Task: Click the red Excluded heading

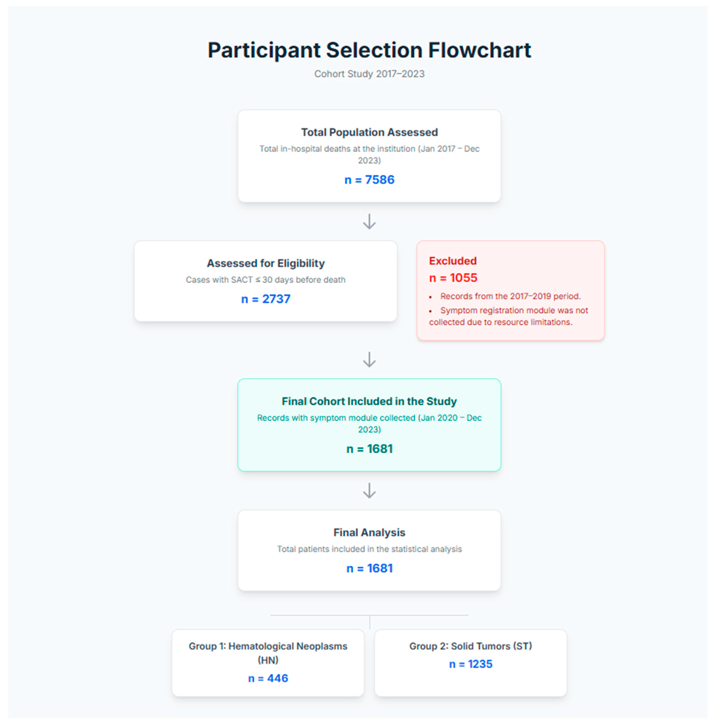Action: tap(453, 261)
